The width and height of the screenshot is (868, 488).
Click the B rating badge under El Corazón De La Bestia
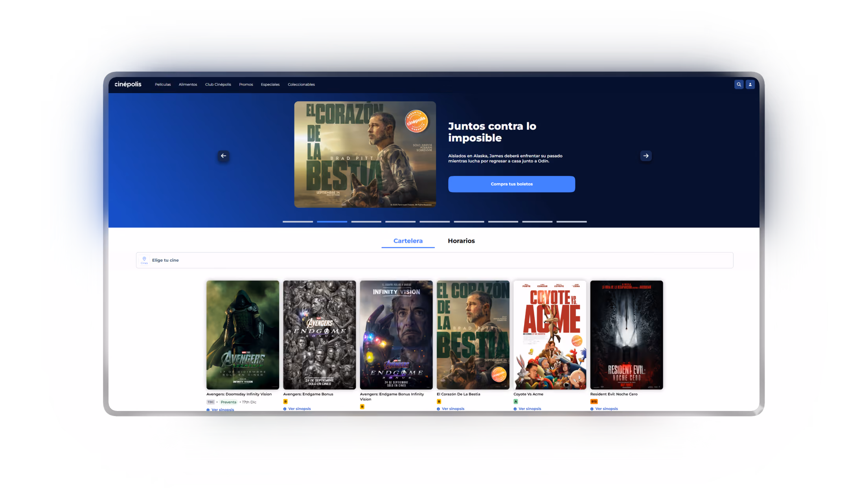coord(439,402)
